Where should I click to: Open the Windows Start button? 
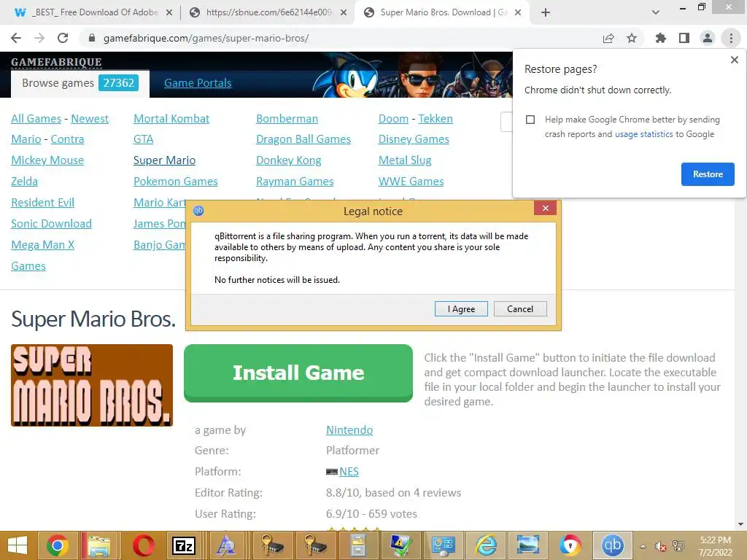point(18,545)
